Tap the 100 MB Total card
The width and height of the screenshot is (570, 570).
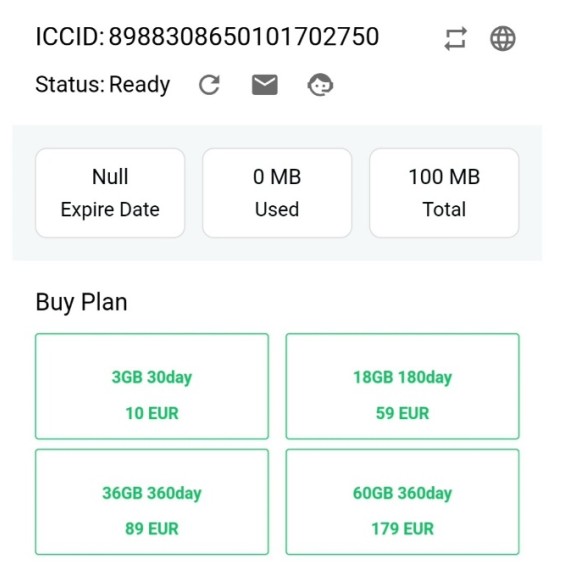444,193
